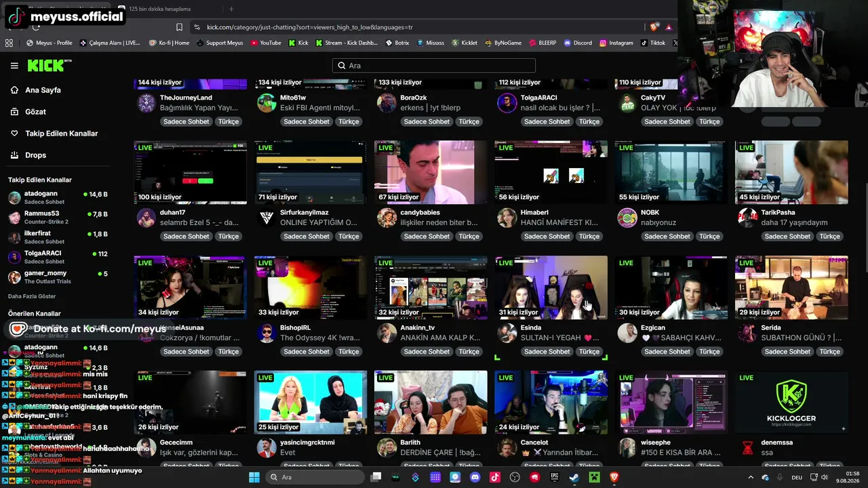The image size is (868, 488).
Task: Open Steam from the taskbar
Action: pyautogui.click(x=574, y=477)
